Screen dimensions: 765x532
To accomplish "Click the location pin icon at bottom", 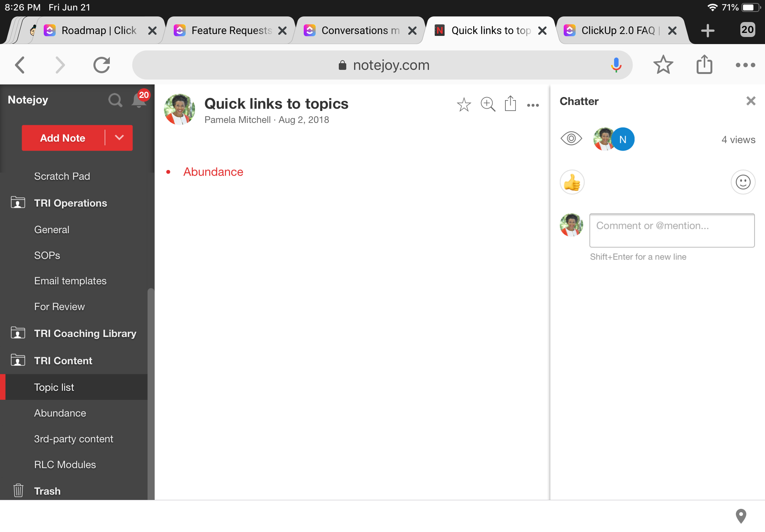I will coord(741,516).
